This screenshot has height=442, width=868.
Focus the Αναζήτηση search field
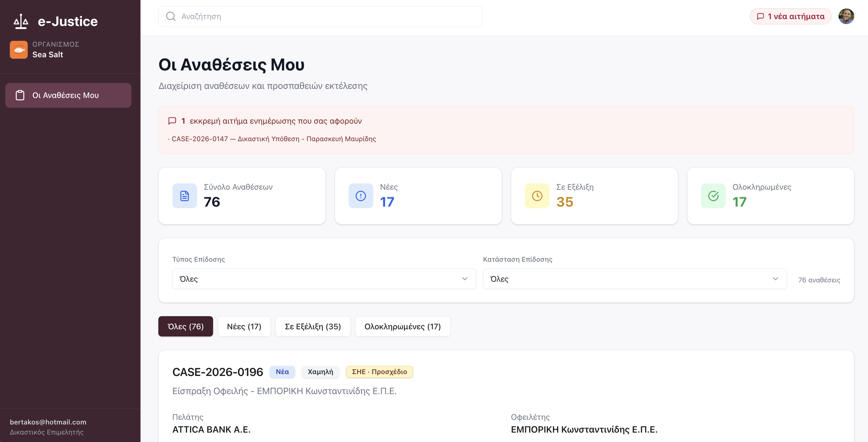click(320, 16)
